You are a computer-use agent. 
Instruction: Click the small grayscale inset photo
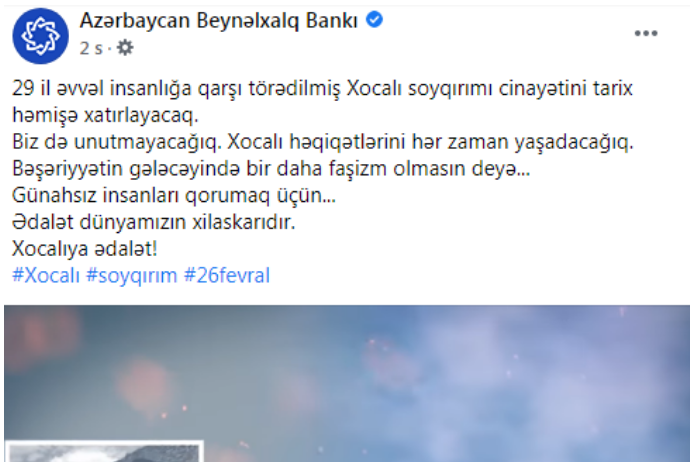tap(104, 451)
